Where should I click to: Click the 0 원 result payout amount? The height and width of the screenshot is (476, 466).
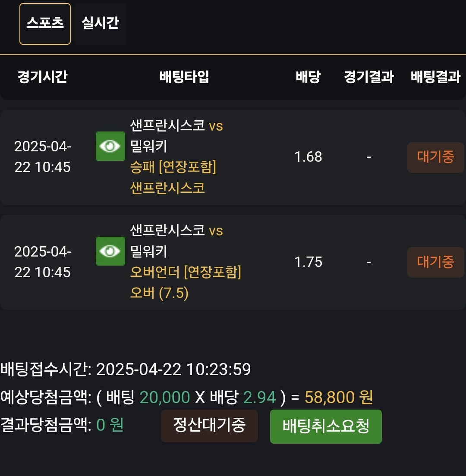110,425
